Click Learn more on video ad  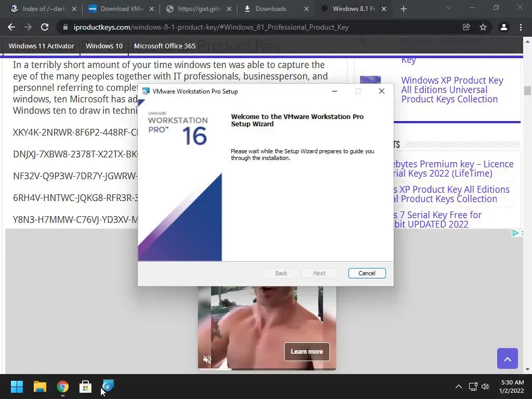pyautogui.click(x=307, y=352)
